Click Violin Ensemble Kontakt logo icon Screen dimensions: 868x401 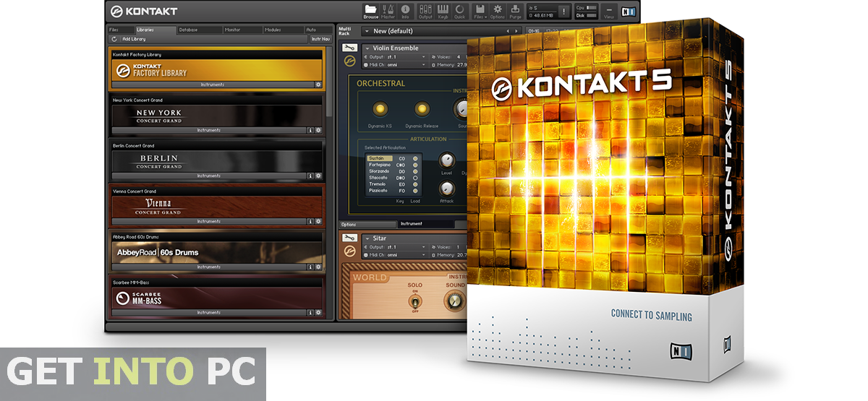coord(350,61)
